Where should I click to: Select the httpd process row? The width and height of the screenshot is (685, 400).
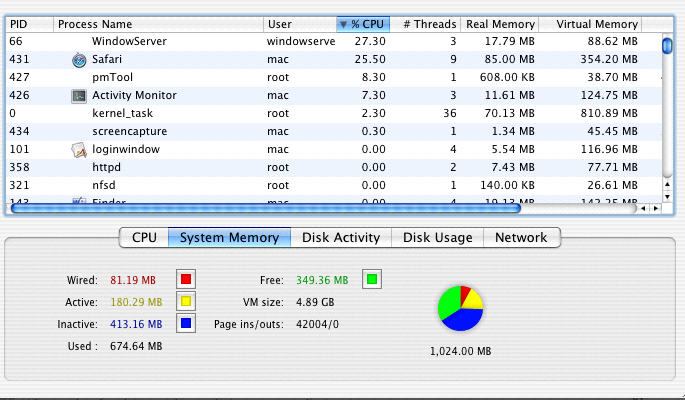(334, 167)
